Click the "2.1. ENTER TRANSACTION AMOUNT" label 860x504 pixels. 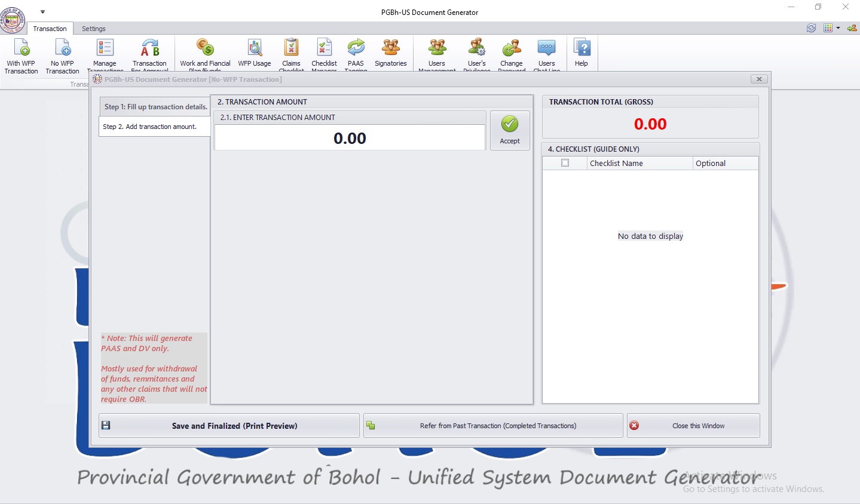[x=278, y=118]
